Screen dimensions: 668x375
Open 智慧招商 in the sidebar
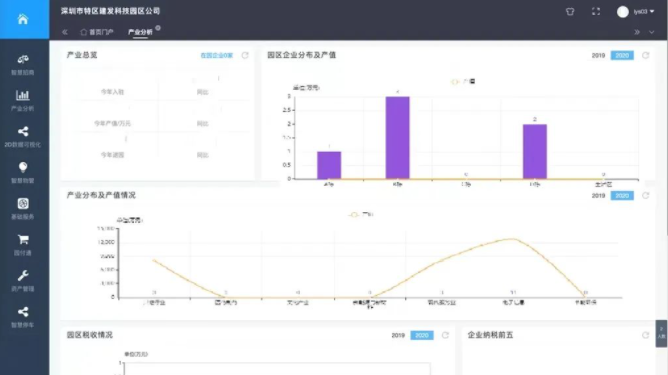(x=23, y=64)
